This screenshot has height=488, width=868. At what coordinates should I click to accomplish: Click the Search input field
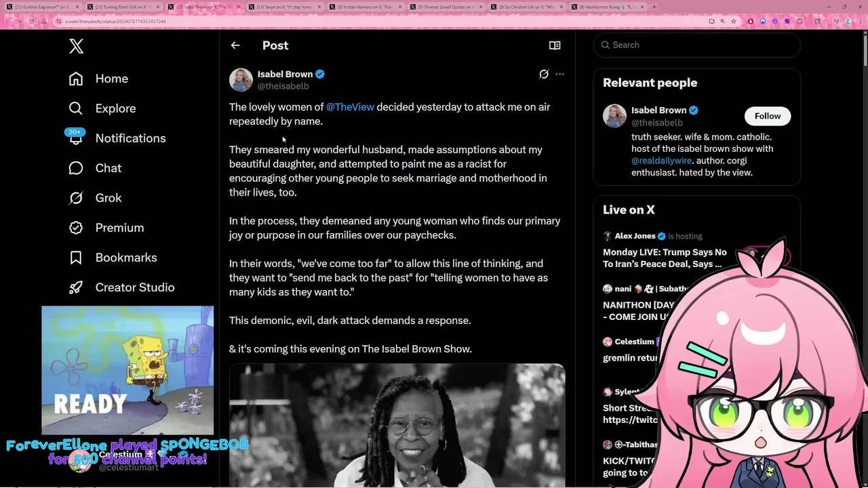696,45
